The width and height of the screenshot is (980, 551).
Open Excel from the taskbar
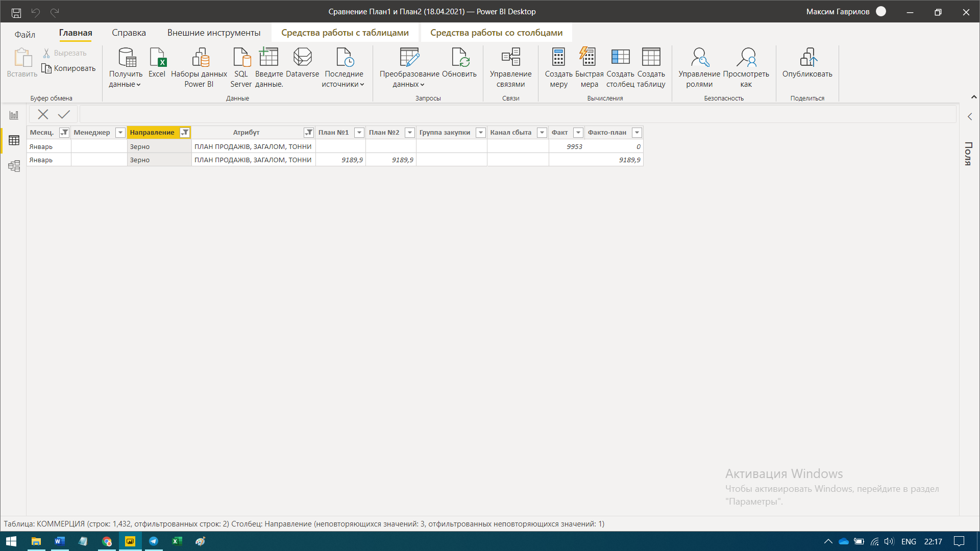tap(177, 541)
